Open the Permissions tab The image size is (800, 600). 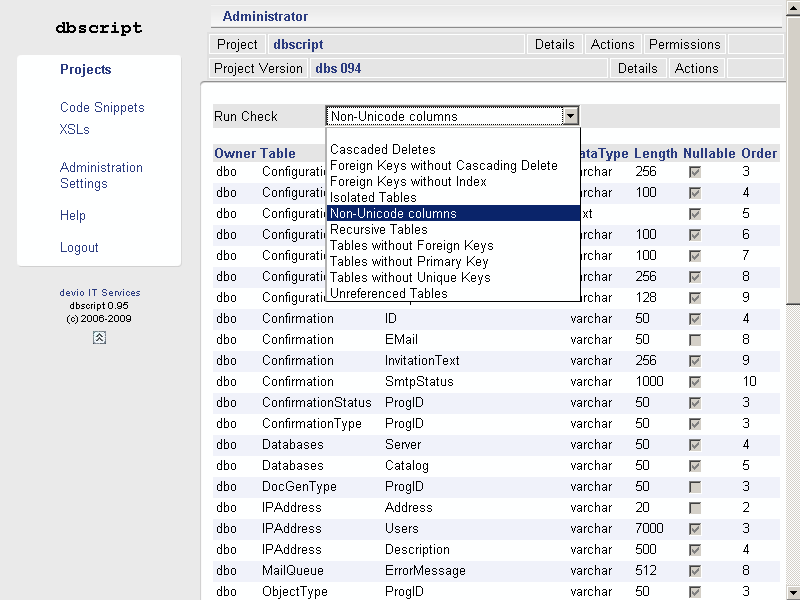[685, 44]
